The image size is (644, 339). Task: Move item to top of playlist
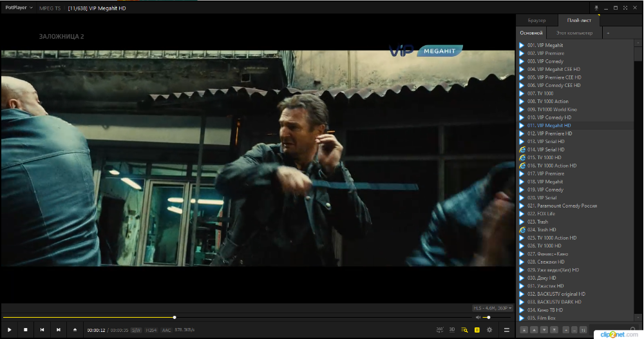pyautogui.click(x=524, y=329)
